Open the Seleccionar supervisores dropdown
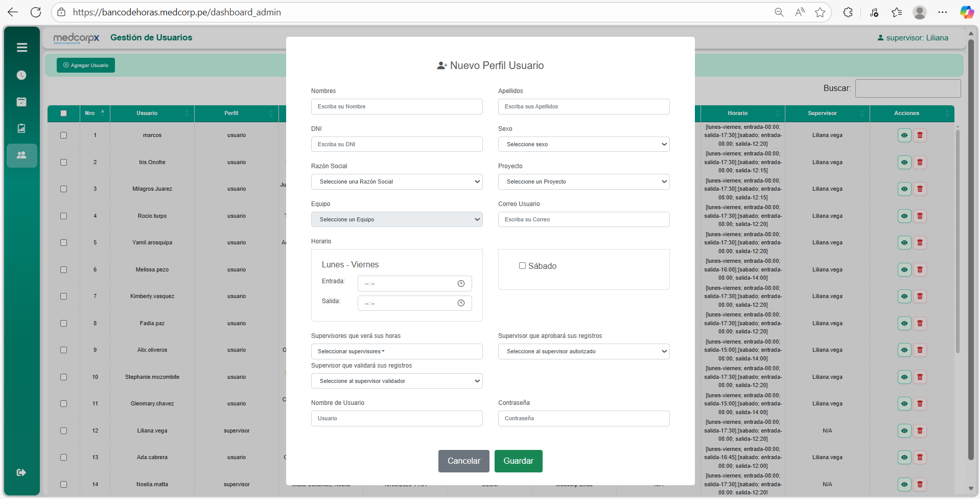 coord(396,352)
